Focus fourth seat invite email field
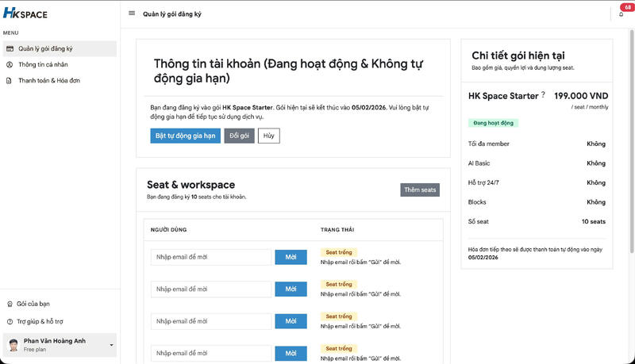Screen dimensions: 635x364 [211, 353]
